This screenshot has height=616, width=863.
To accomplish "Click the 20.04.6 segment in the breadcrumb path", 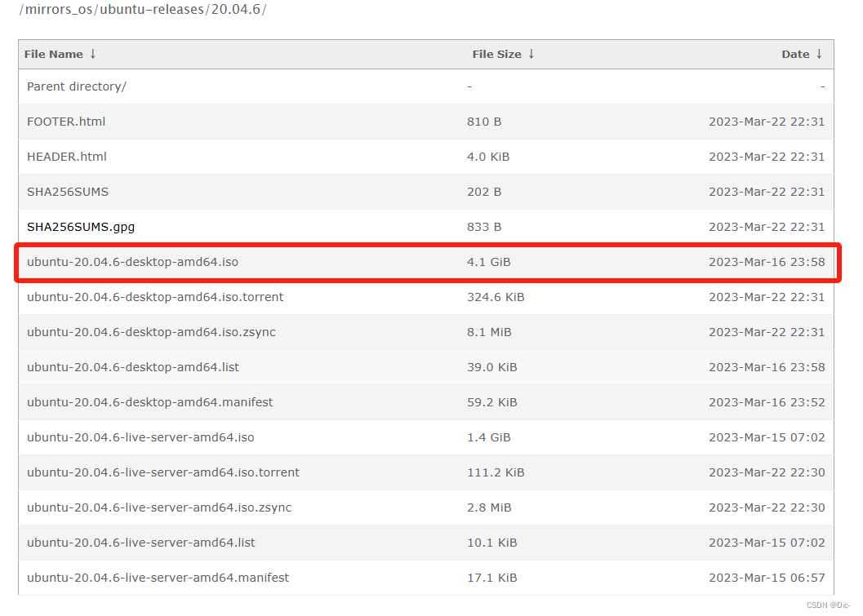I will [x=236, y=10].
